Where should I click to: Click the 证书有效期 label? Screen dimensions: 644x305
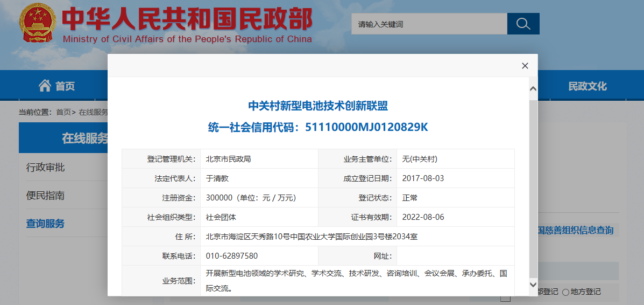[x=371, y=217]
